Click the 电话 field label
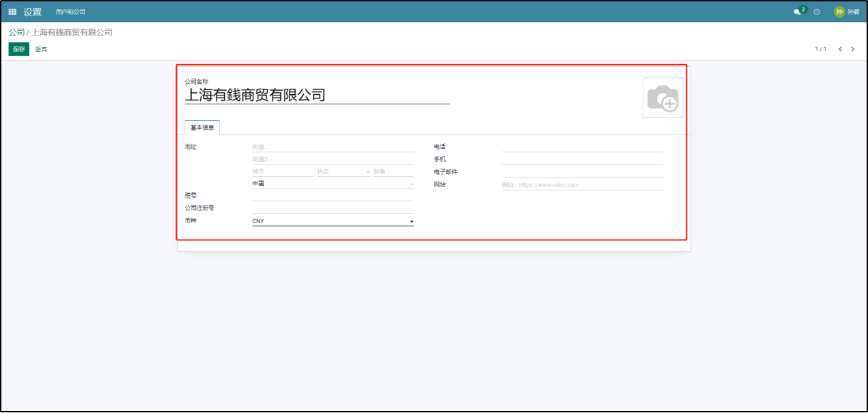Screen dimensions: 868x413 (x=440, y=147)
